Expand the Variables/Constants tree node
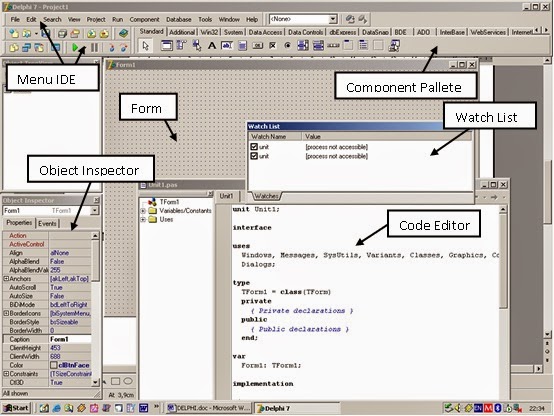 143,211
